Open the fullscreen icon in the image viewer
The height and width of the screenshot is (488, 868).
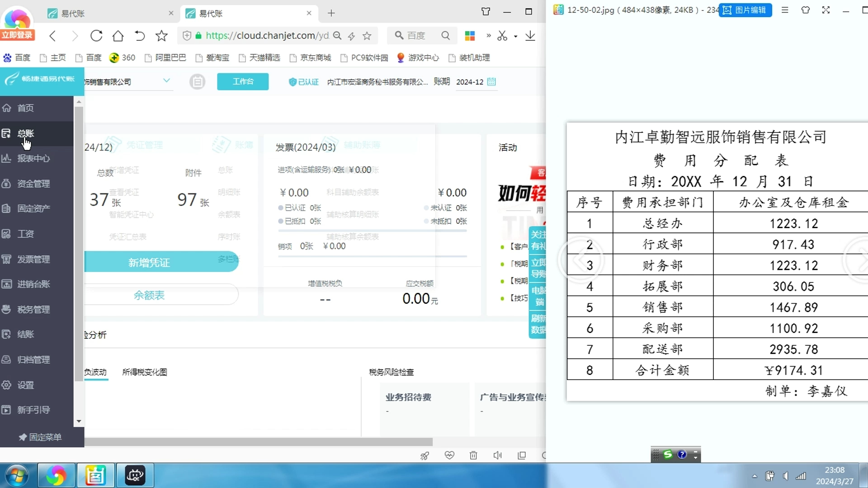[826, 10]
